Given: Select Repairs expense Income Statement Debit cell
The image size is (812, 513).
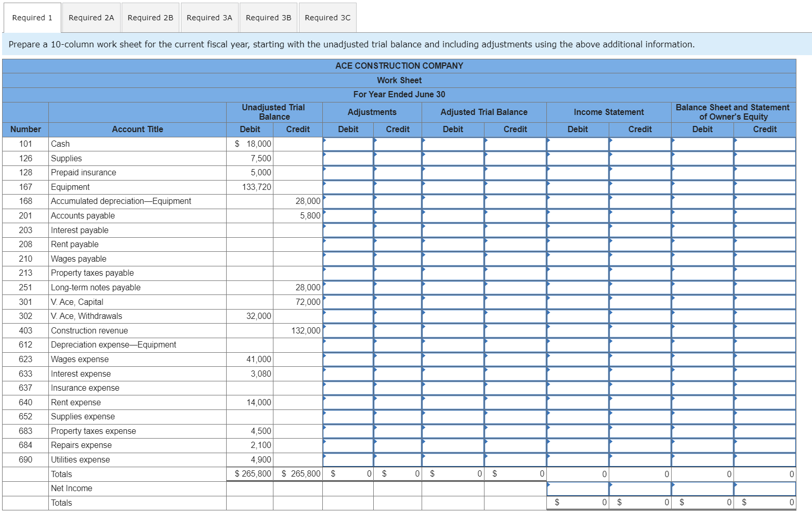Looking at the screenshot, I should tap(578, 445).
